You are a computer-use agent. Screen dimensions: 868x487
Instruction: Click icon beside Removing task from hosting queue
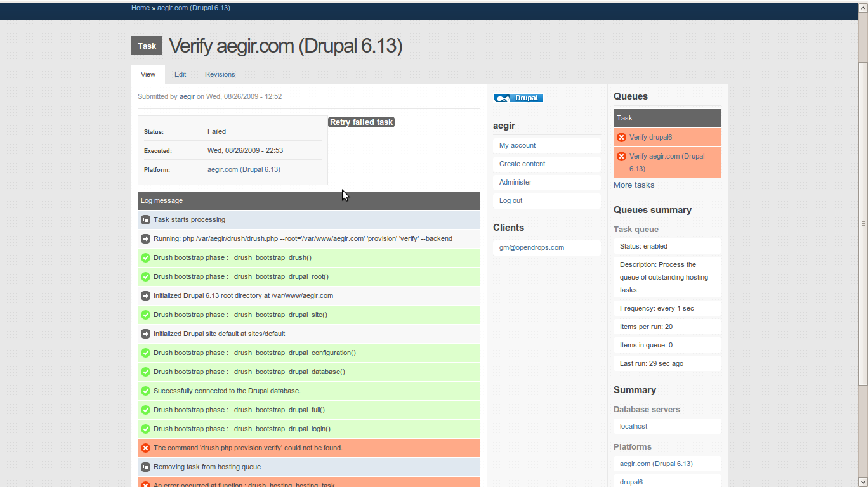point(145,467)
